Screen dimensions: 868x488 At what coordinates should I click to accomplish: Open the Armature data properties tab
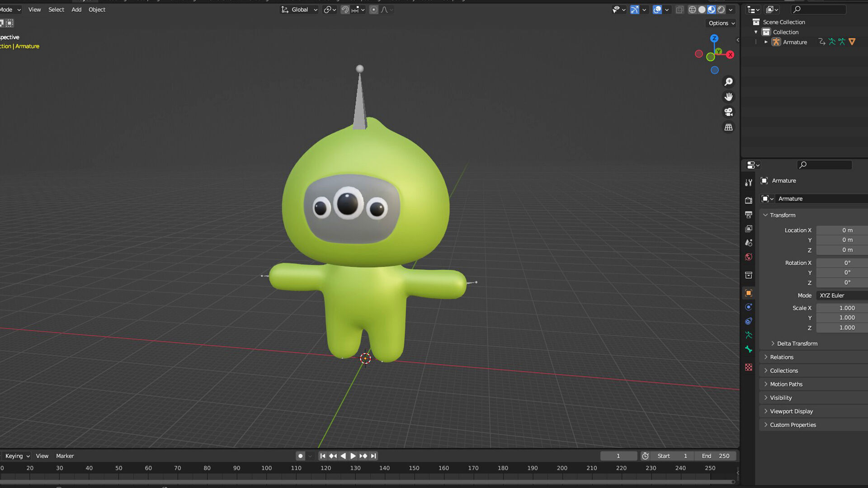(749, 335)
